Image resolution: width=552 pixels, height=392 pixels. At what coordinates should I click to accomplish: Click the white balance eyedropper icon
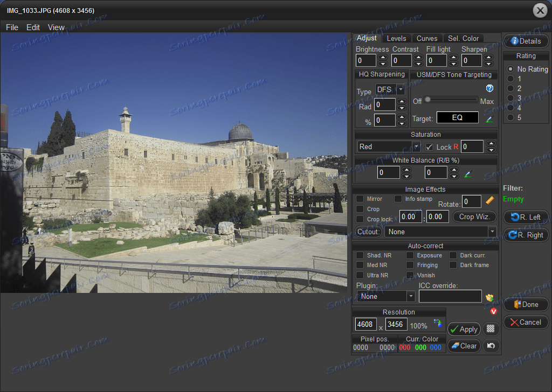click(468, 174)
